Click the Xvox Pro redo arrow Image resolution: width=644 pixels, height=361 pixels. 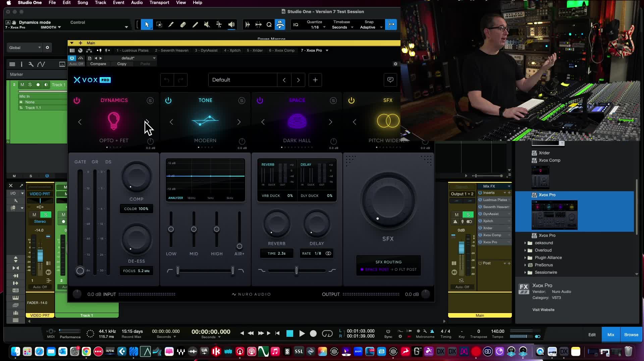coord(180,80)
